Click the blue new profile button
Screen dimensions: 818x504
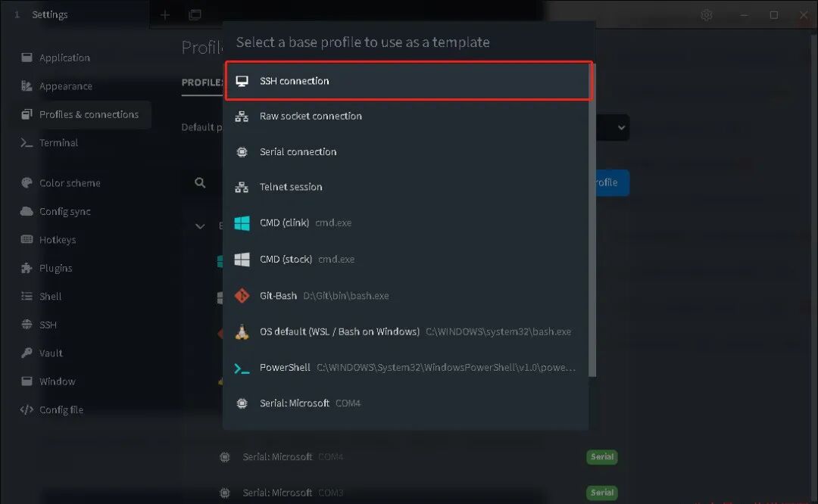click(x=612, y=183)
